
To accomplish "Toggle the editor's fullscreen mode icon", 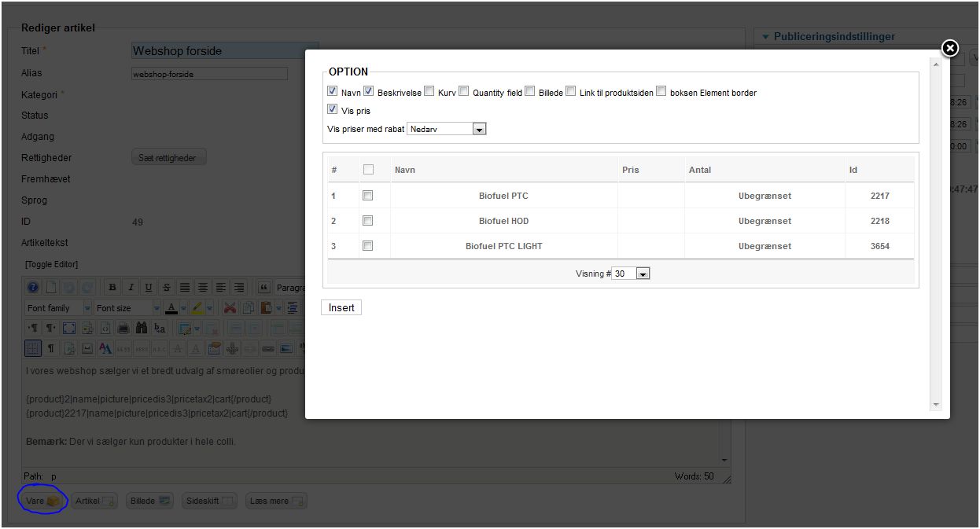I will click(x=69, y=329).
